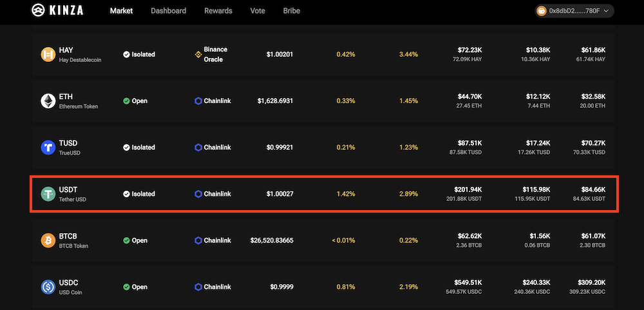The width and height of the screenshot is (644, 310).
Task: Click the Open status label in BTCB row
Action: tap(140, 240)
